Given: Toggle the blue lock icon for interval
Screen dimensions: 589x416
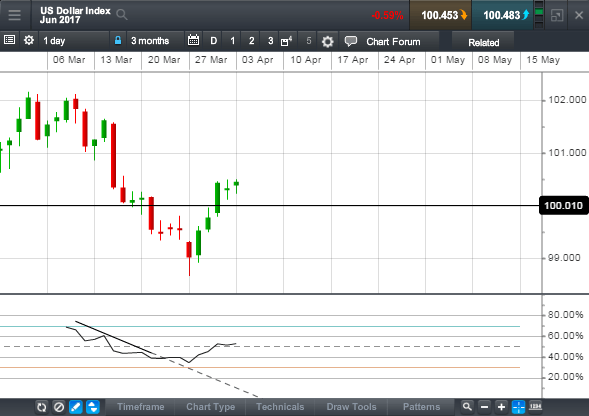Looking at the screenshot, I should [118, 41].
